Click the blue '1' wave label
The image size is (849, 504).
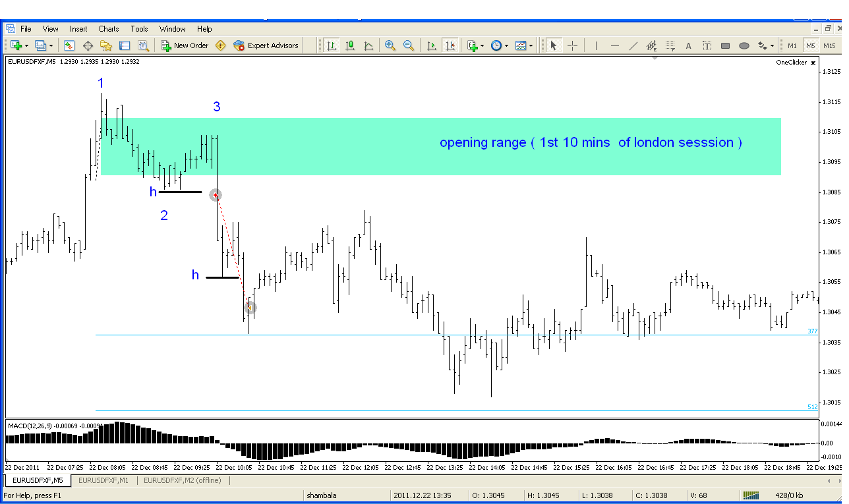tap(101, 83)
